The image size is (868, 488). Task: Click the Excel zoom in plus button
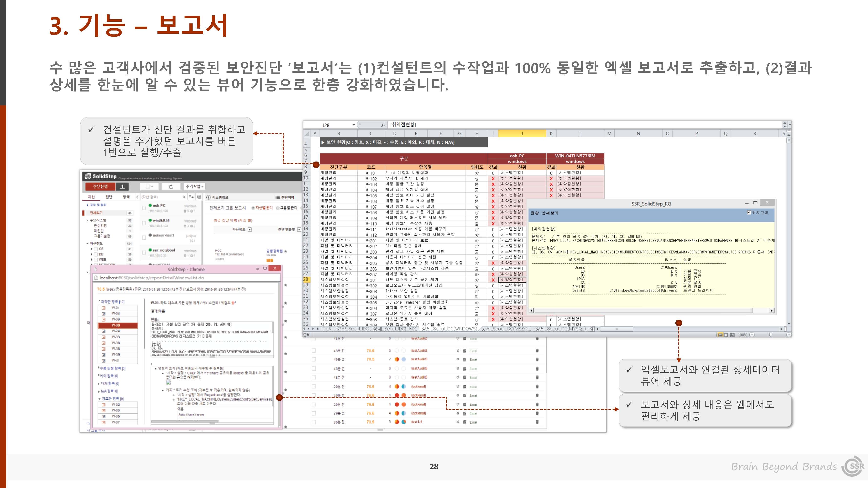click(x=789, y=335)
